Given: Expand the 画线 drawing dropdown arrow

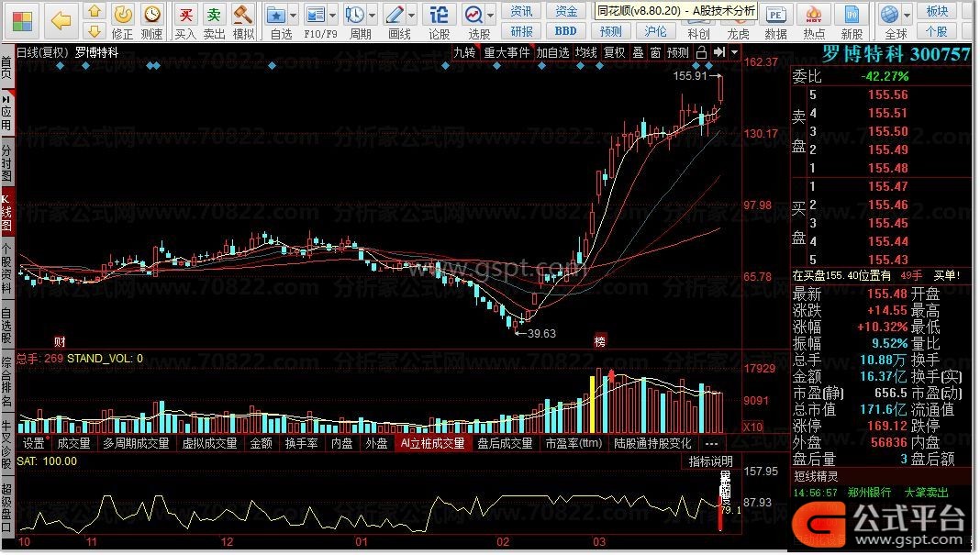Looking at the screenshot, I should [411, 15].
